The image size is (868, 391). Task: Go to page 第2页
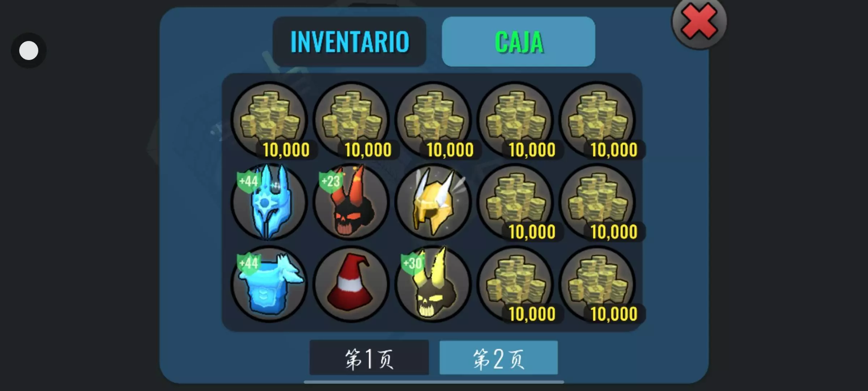coord(498,358)
